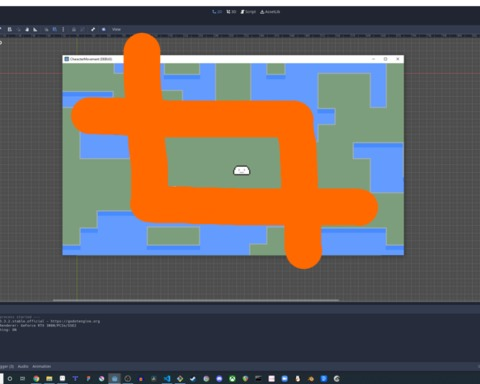Image resolution: width=480 pixels, height=384 pixels.
Task: Open Google Chrome from the taskbar
Action: pos(36,379)
